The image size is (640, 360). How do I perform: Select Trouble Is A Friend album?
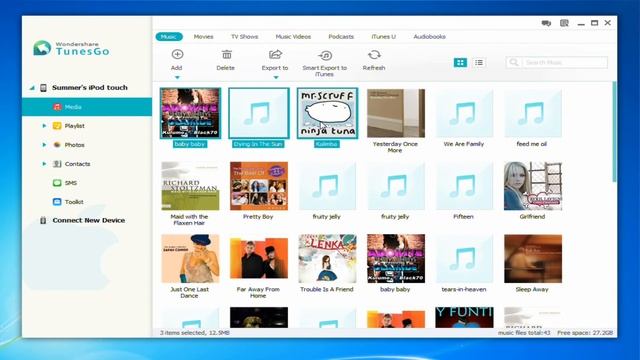327,258
